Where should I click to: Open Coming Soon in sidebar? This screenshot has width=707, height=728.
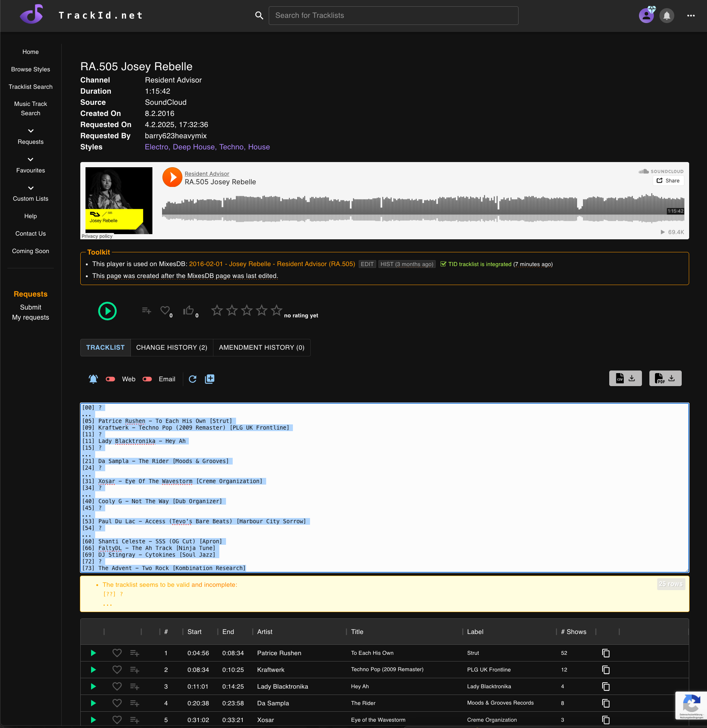(30, 251)
